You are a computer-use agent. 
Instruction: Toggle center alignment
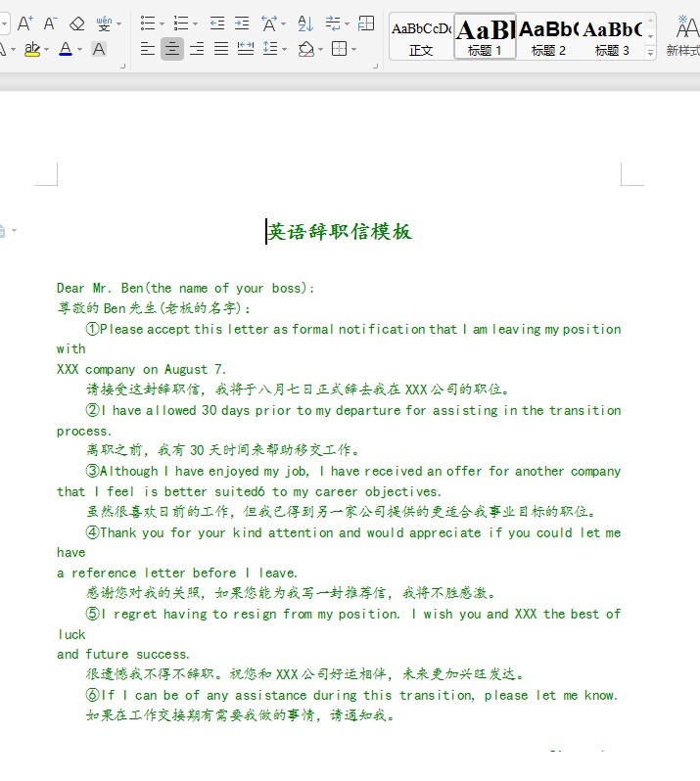tap(172, 49)
